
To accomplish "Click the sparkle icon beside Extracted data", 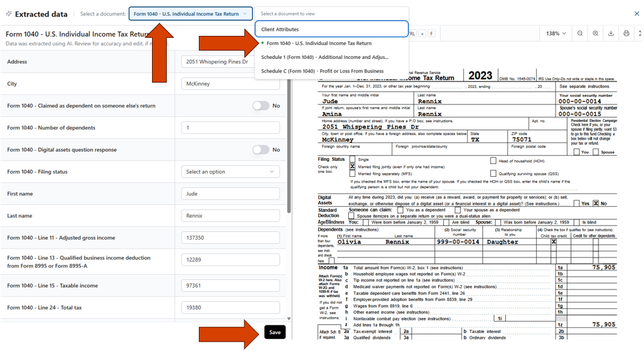I will 8,13.
